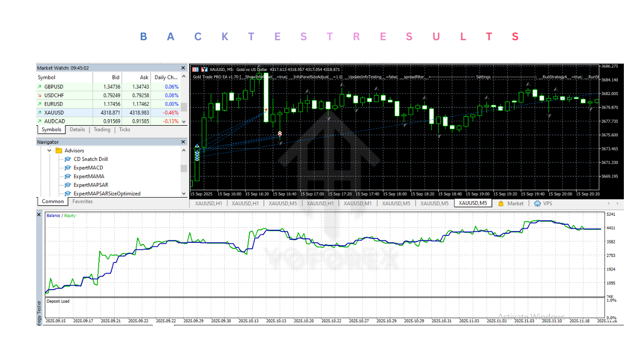The width and height of the screenshot is (644, 362).
Task: Click the right chart-tab scroll arrow
Action: (x=617, y=203)
